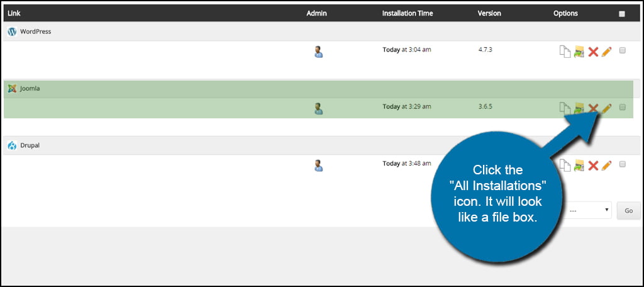Click the Installation Time column header
The width and height of the screenshot is (644, 287).
click(x=408, y=13)
